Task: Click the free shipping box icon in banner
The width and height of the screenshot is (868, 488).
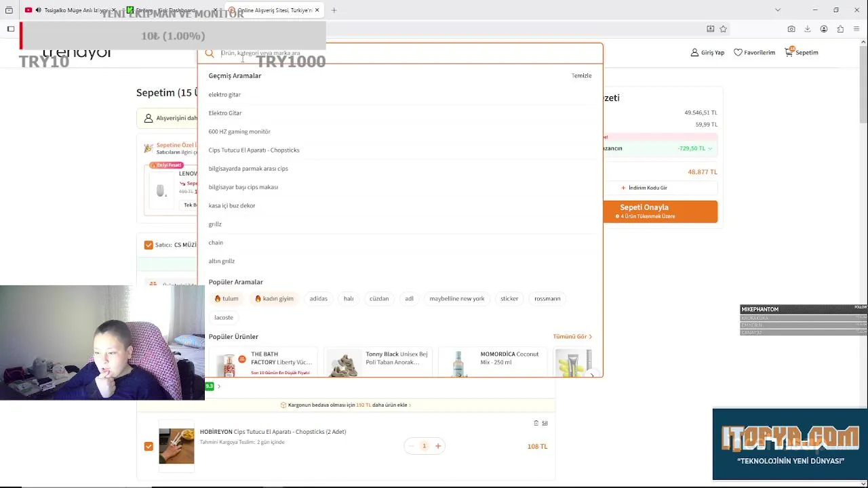Action: [283, 405]
